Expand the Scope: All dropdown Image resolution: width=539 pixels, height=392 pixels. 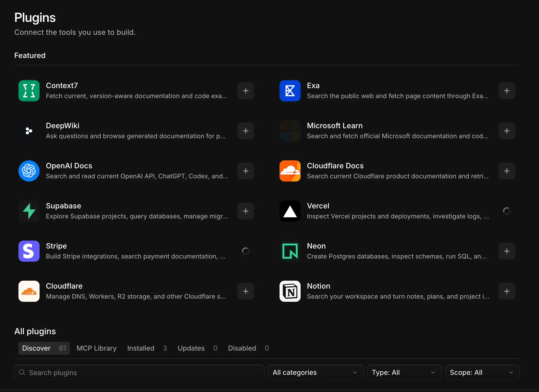(482, 372)
